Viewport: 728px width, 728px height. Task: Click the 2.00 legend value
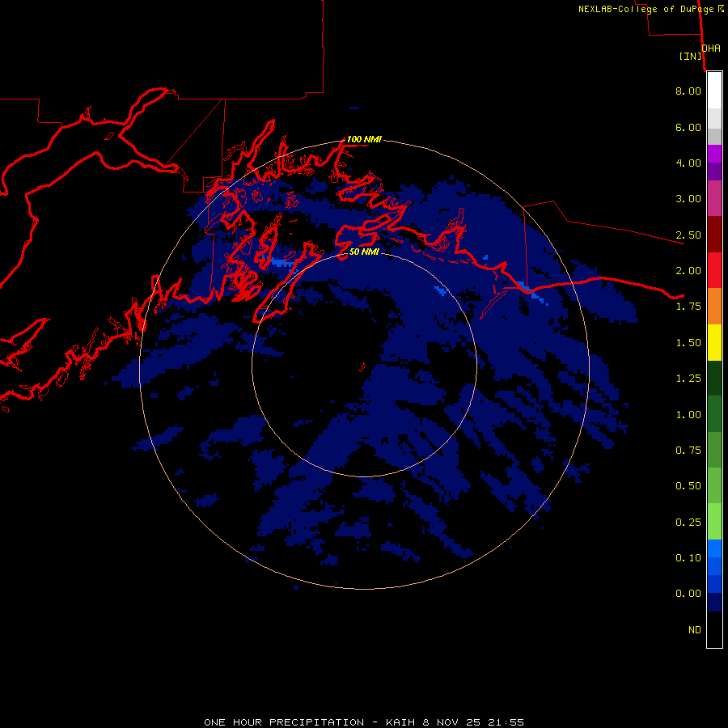click(688, 271)
